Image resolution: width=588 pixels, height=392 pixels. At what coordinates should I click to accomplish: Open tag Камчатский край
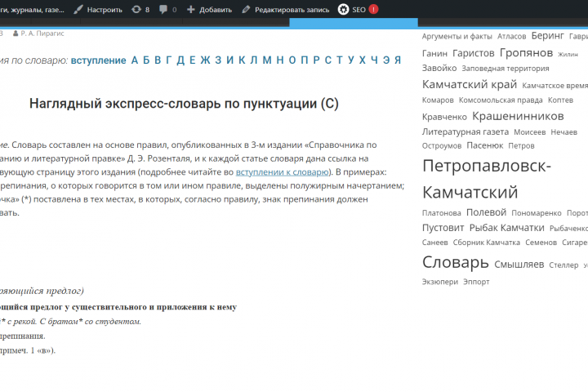[x=469, y=84]
